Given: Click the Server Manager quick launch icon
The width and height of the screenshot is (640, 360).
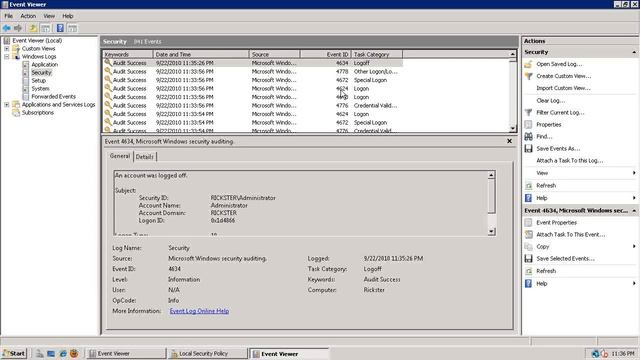Looking at the screenshot, I should 40,353.
